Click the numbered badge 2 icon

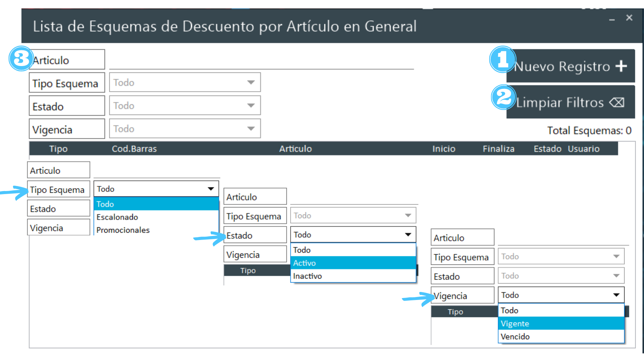pos(503,97)
